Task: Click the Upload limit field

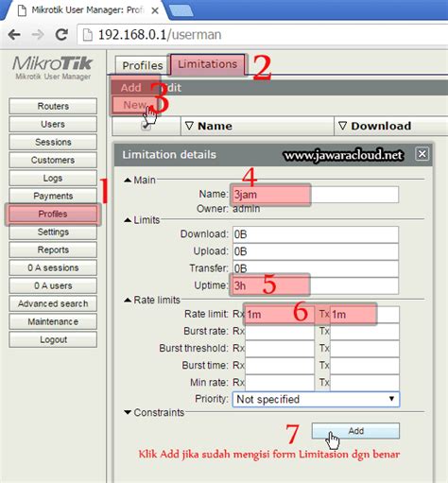Action: [316, 251]
